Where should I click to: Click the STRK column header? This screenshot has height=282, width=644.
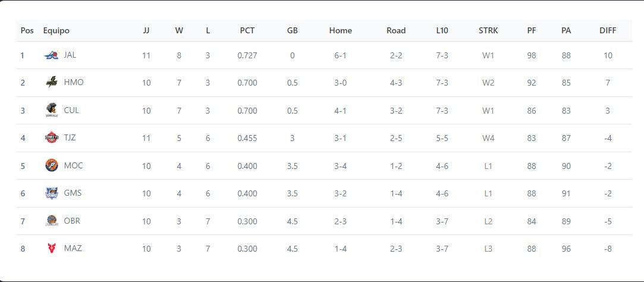tap(488, 30)
